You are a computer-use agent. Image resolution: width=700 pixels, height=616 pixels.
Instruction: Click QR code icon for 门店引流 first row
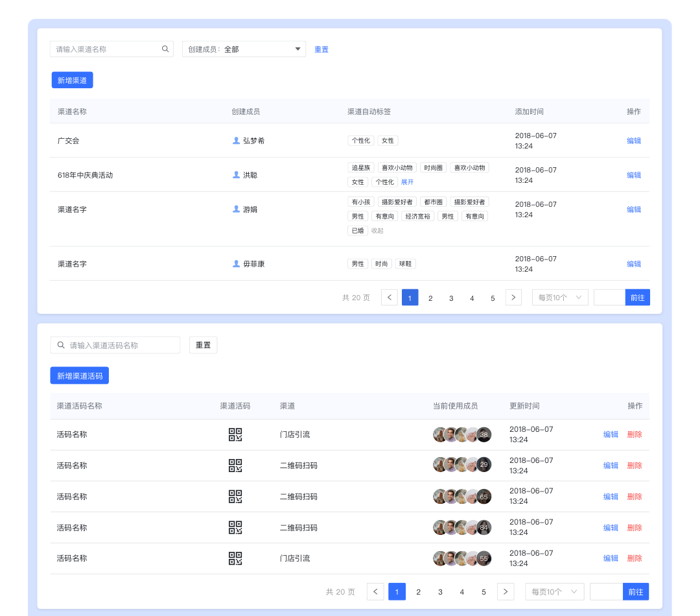point(235,434)
